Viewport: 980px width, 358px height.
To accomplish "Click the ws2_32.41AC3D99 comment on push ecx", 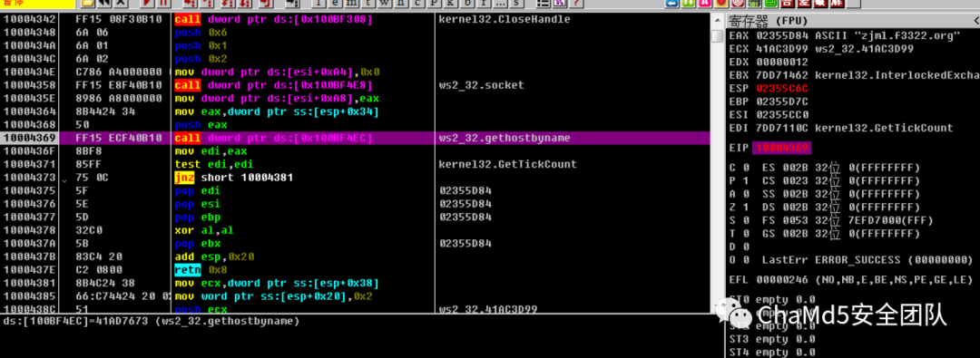I will point(489,309).
